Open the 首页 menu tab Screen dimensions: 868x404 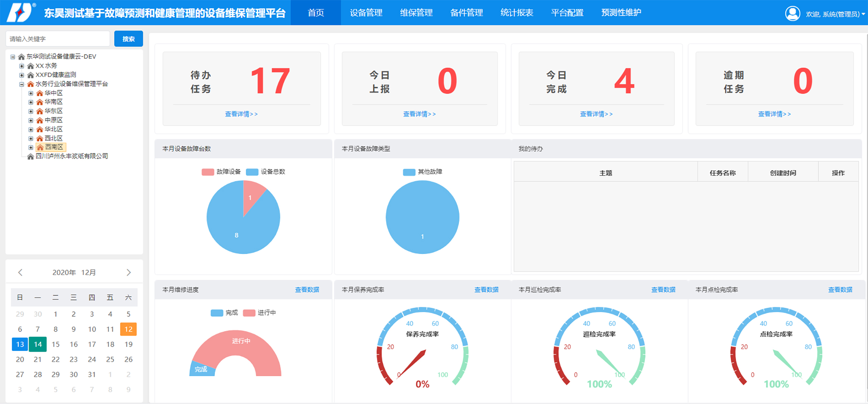point(316,13)
